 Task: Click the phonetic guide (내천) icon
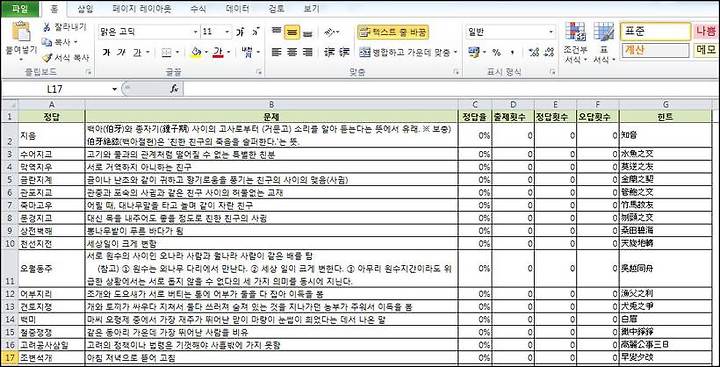(x=247, y=51)
